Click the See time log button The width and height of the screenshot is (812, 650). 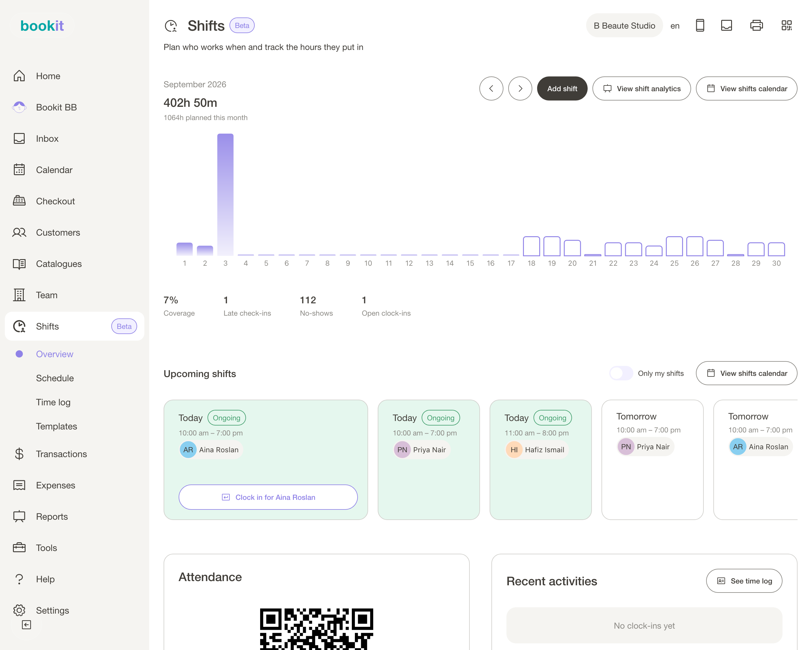pos(744,581)
